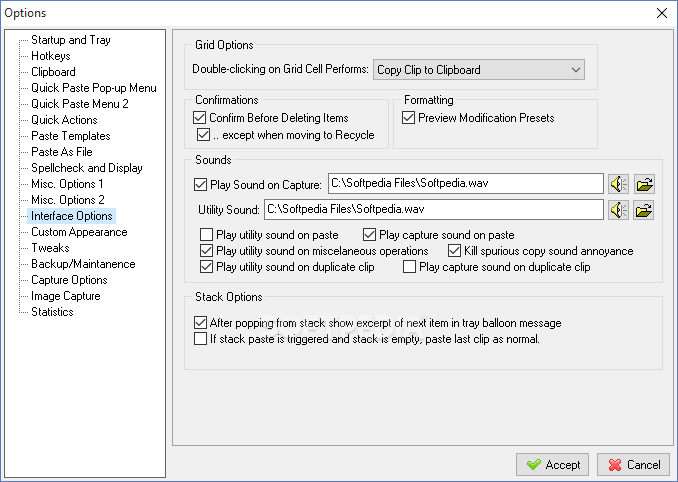
Task: Browse for utility sound file folder icon
Action: click(x=644, y=210)
